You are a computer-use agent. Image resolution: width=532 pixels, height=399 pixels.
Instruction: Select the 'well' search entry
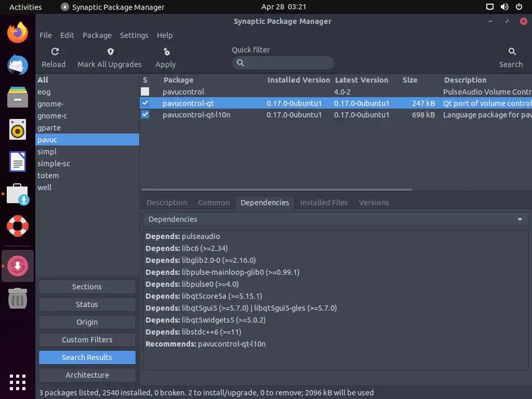click(x=87, y=187)
